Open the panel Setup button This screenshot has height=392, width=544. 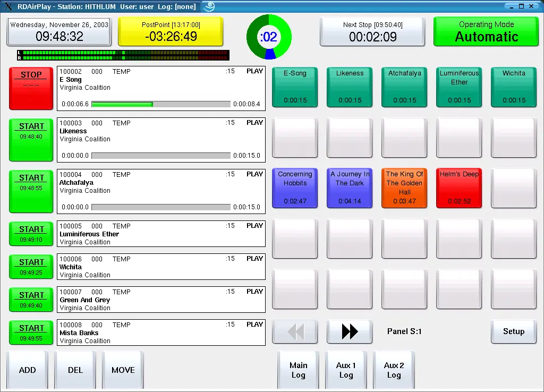[x=514, y=331]
